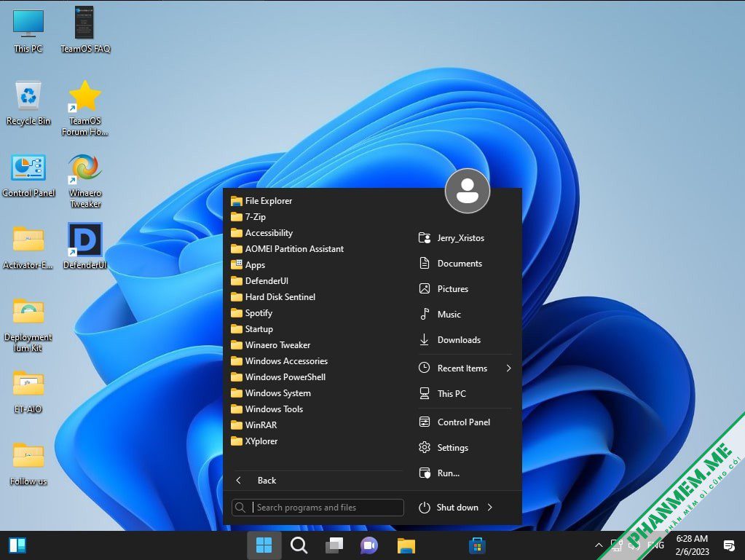This screenshot has height=560, width=745.
Task: Click the language indicator in tray
Action: click(655, 545)
